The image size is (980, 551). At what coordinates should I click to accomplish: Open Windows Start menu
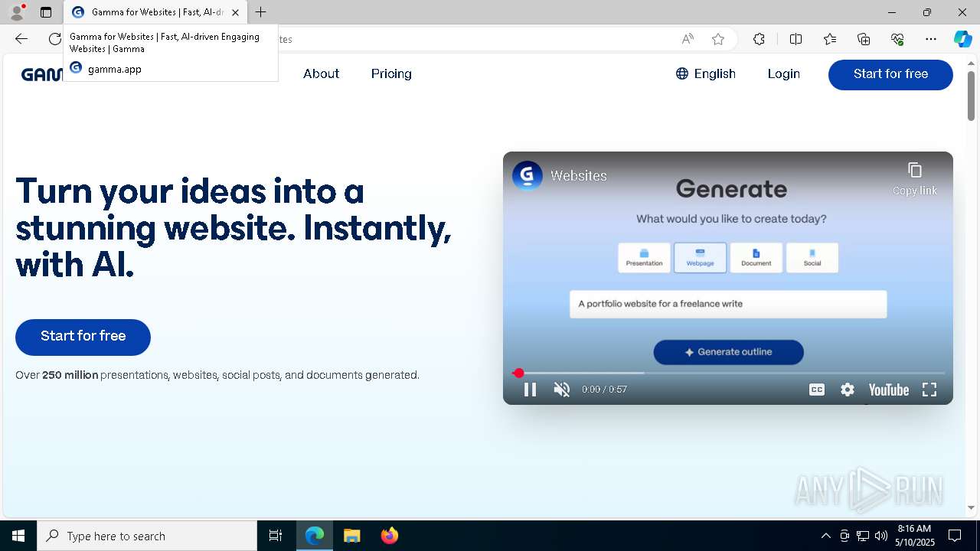click(18, 536)
